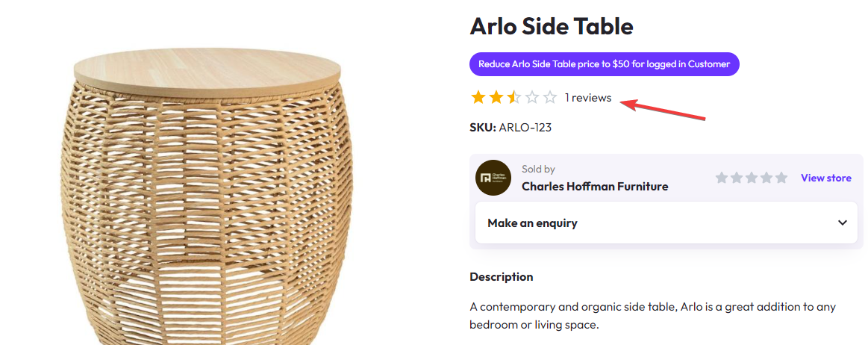
Task: Click the Arlo Side Table title heading
Action: tap(551, 26)
